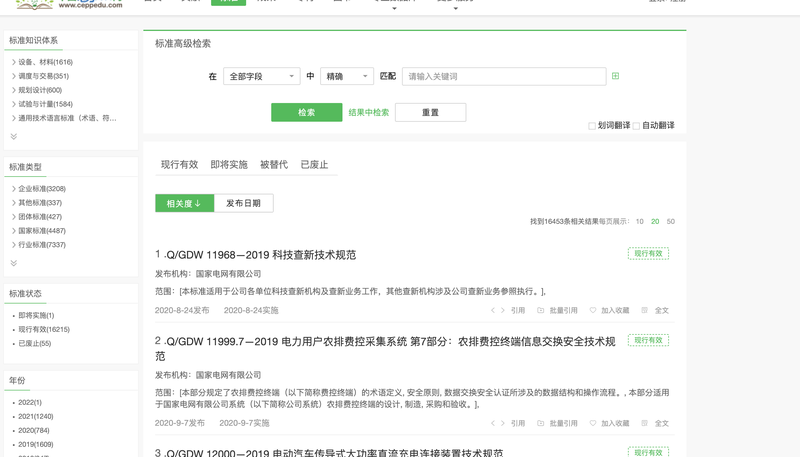The width and height of the screenshot is (800, 457).
Task: Open result Q/GDW 12000—2019 title
Action: (x=334, y=452)
